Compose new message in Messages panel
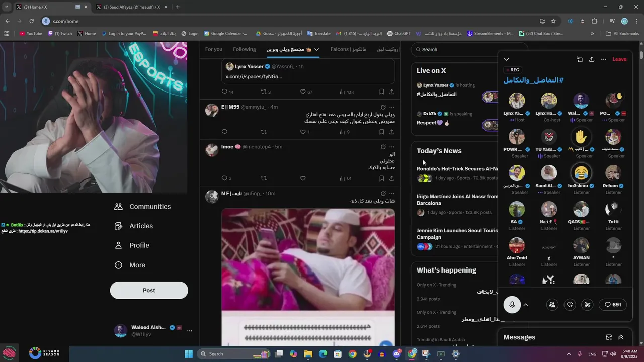The width and height of the screenshot is (644, 362). 609,337
